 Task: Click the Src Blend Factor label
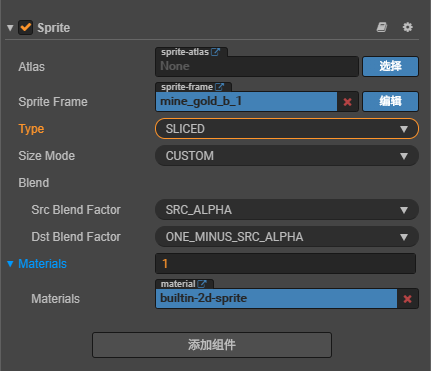tap(76, 210)
